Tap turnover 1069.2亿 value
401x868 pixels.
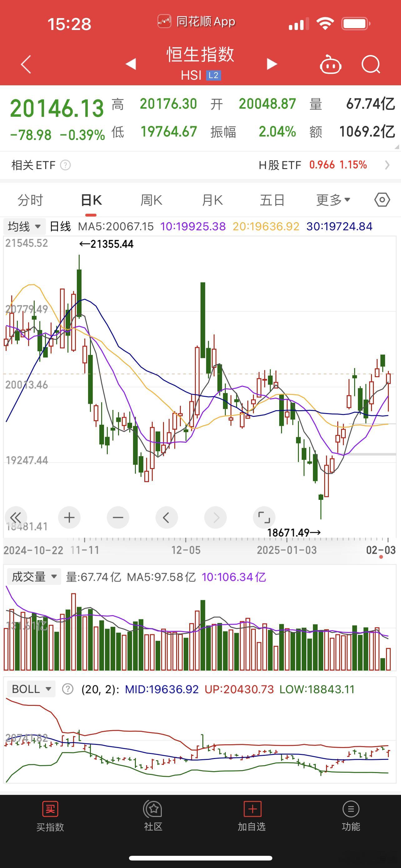coord(367,132)
